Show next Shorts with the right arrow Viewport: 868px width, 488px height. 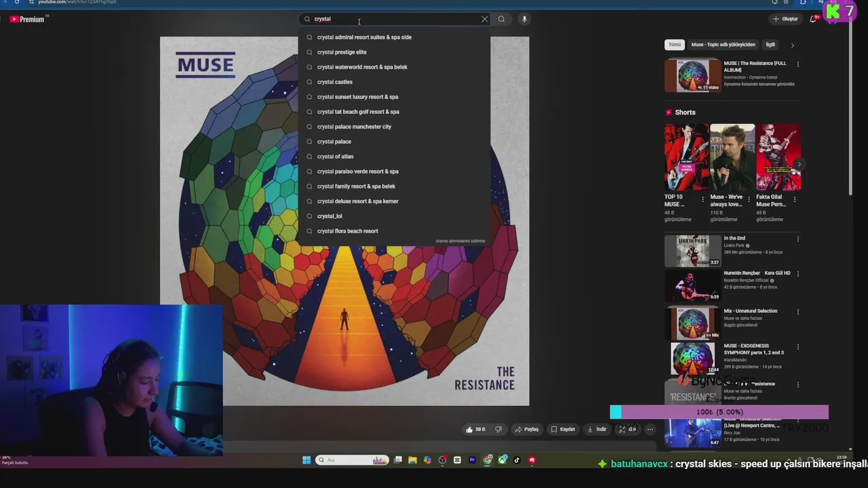point(799,164)
